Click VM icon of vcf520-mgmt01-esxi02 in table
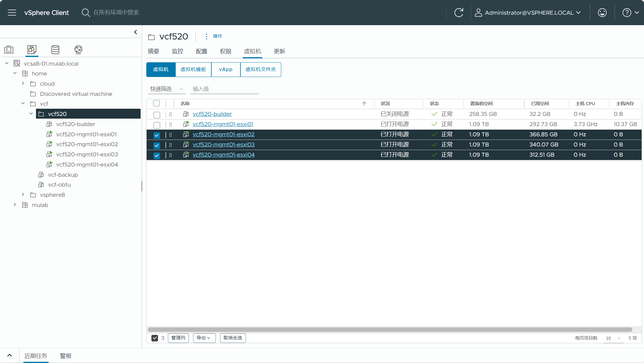 click(x=186, y=134)
